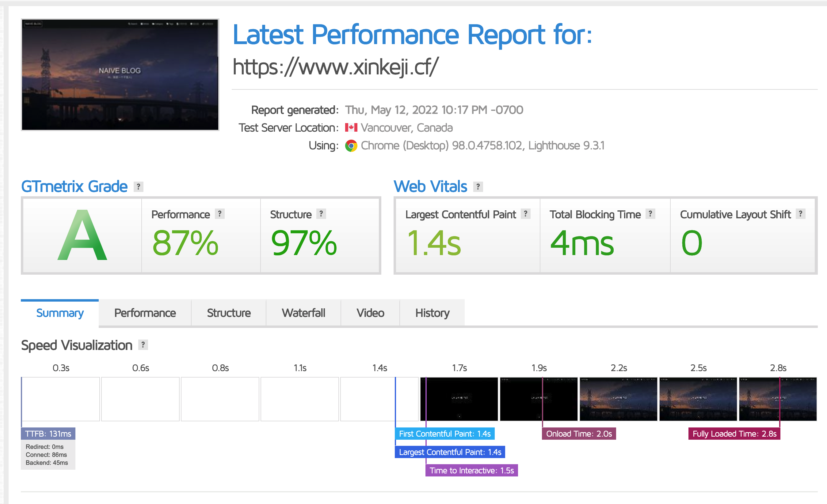
Task: Open the Waterfall tab
Action: point(303,313)
